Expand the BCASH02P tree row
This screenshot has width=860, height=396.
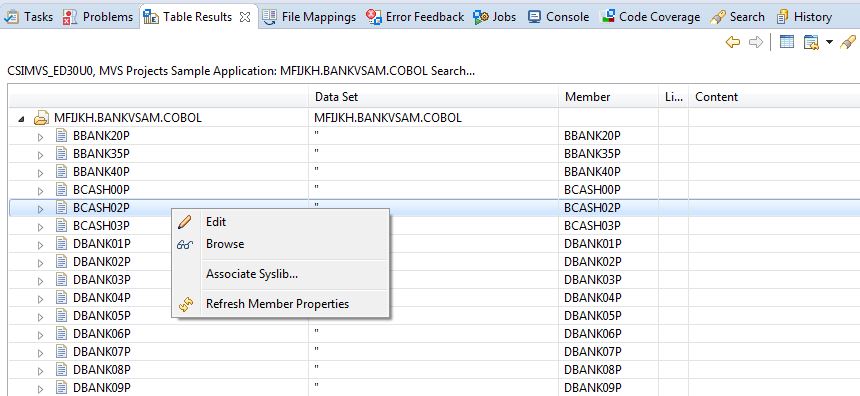(40, 209)
